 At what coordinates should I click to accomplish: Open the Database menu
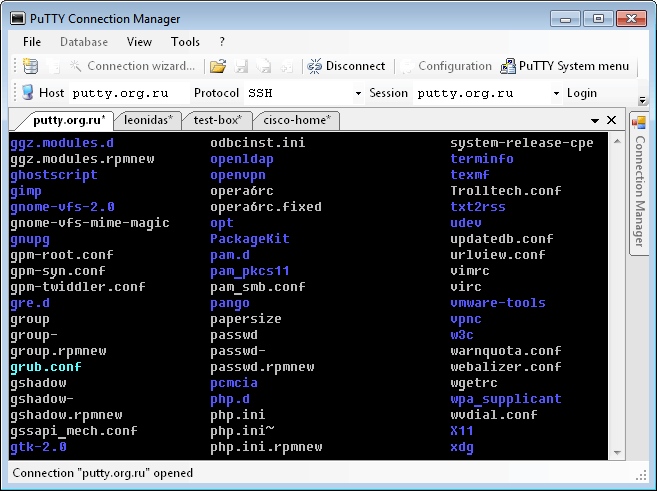point(84,42)
